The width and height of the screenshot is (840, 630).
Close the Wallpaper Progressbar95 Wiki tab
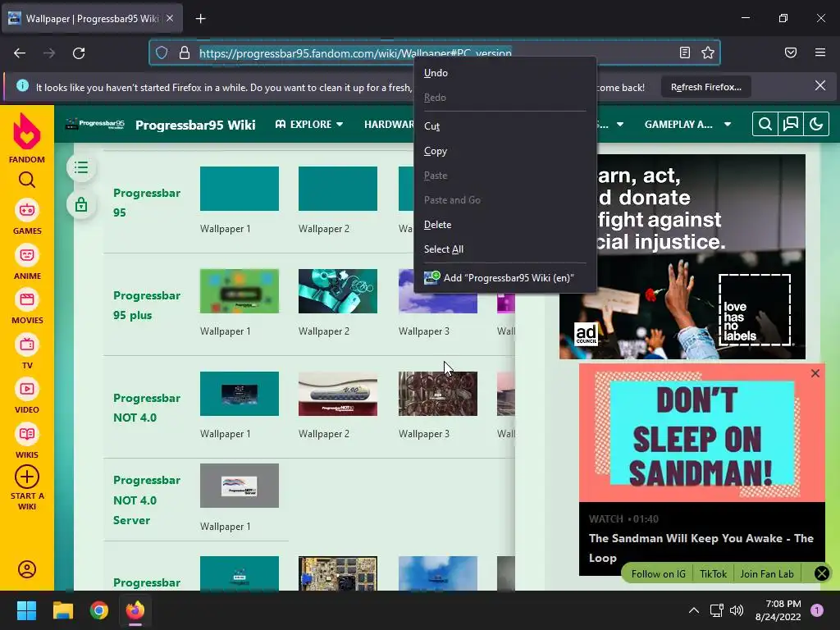coord(170,18)
